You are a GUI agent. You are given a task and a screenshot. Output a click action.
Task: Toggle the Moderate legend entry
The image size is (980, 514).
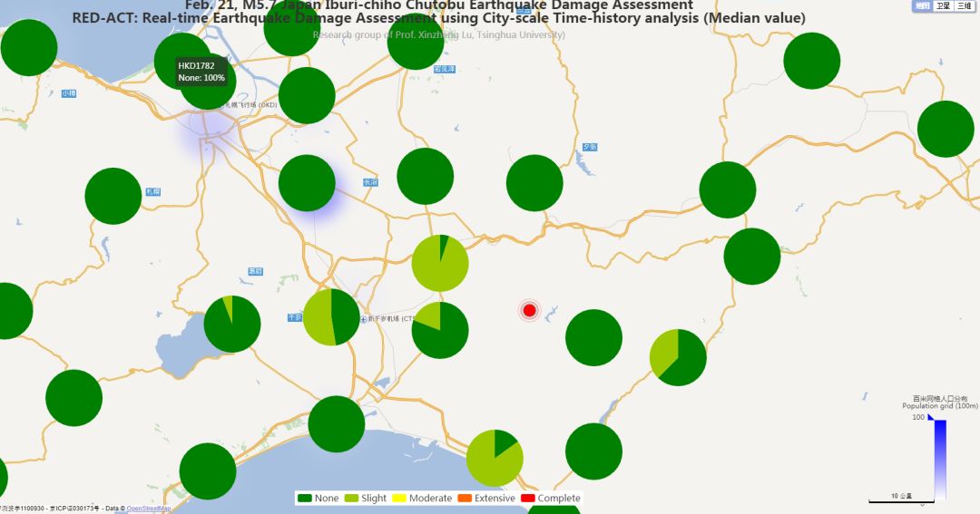tap(422, 499)
